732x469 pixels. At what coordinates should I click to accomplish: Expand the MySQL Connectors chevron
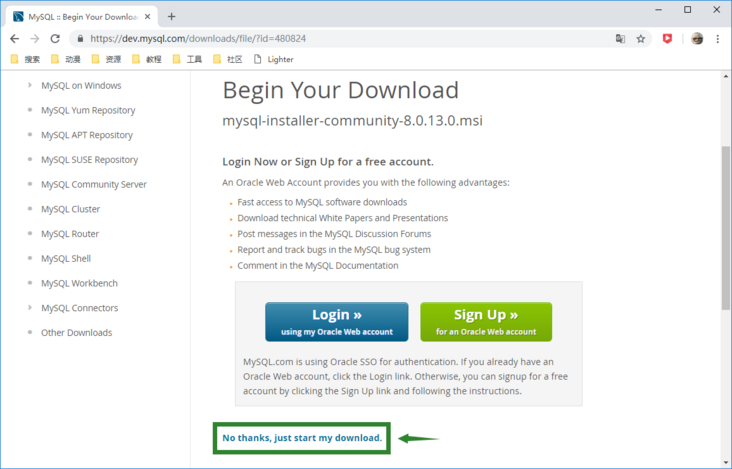30,308
